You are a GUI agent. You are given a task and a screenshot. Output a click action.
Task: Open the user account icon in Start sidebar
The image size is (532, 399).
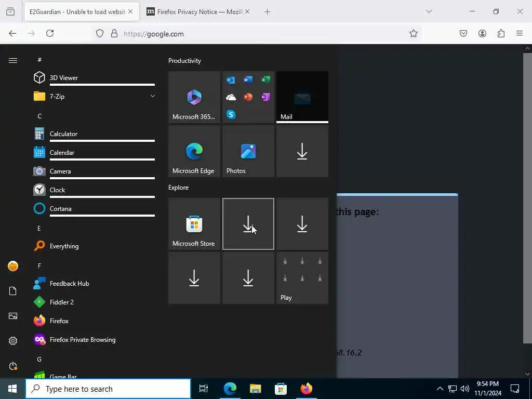(x=13, y=266)
